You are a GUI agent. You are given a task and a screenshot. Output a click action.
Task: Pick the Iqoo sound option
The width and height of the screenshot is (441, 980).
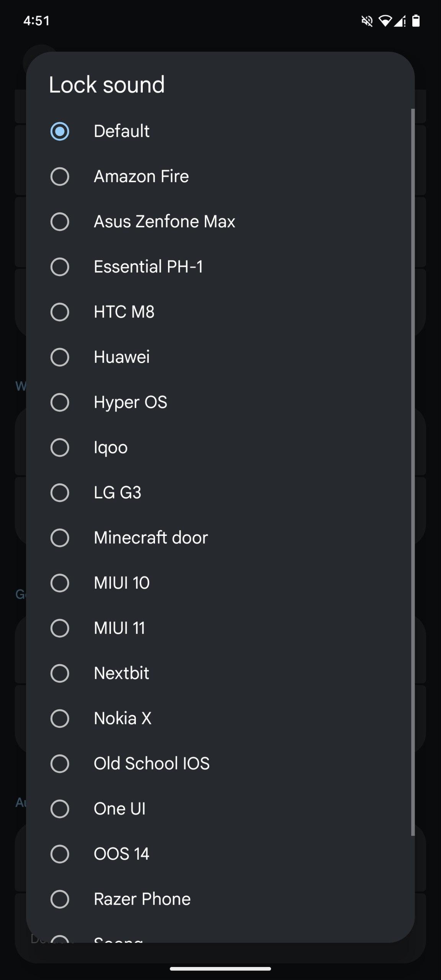60,448
